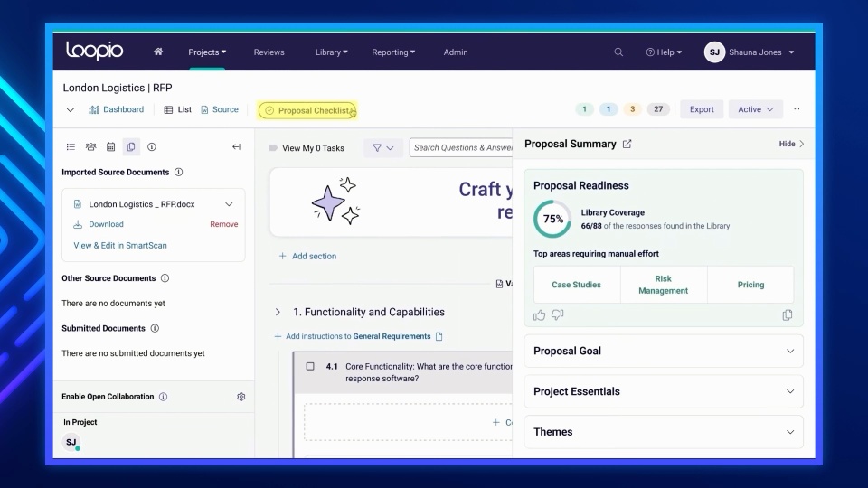868x488 pixels.
Task: Open the Projects menu
Action: tap(207, 52)
